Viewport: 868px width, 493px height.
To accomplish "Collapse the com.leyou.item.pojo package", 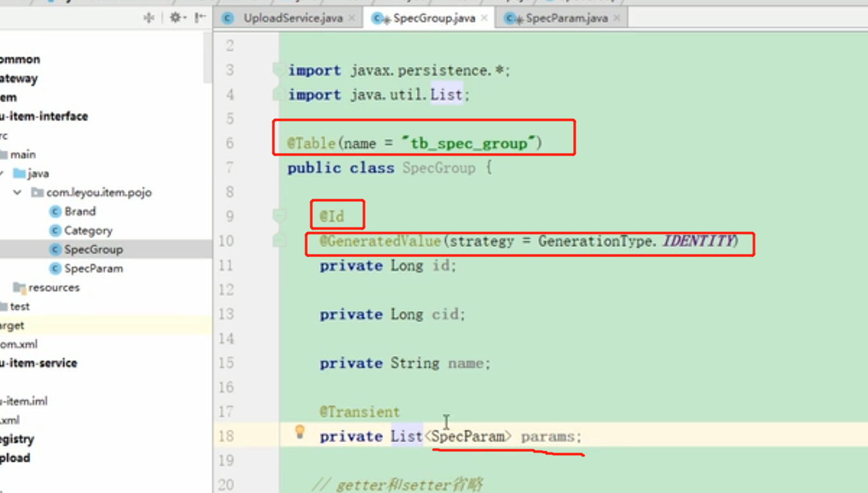I will tap(17, 192).
